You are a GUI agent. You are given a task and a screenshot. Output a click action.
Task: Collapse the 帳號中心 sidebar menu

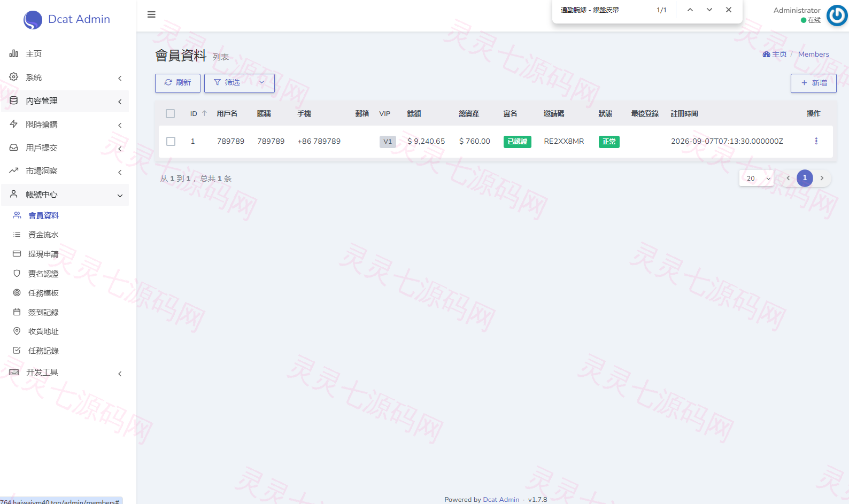point(65,195)
